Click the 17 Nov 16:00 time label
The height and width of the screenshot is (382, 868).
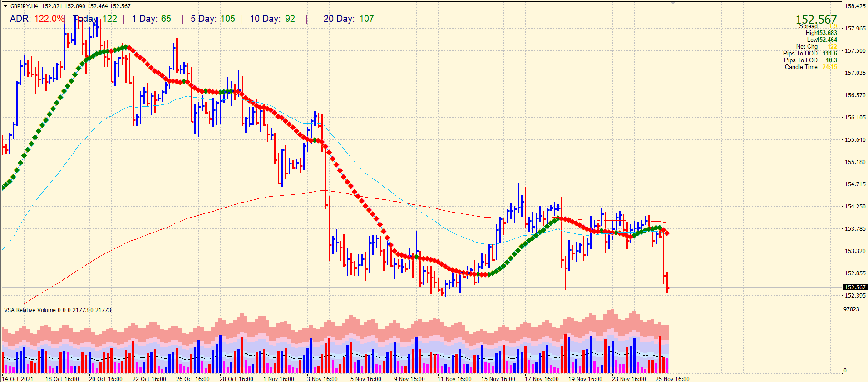[542, 379]
